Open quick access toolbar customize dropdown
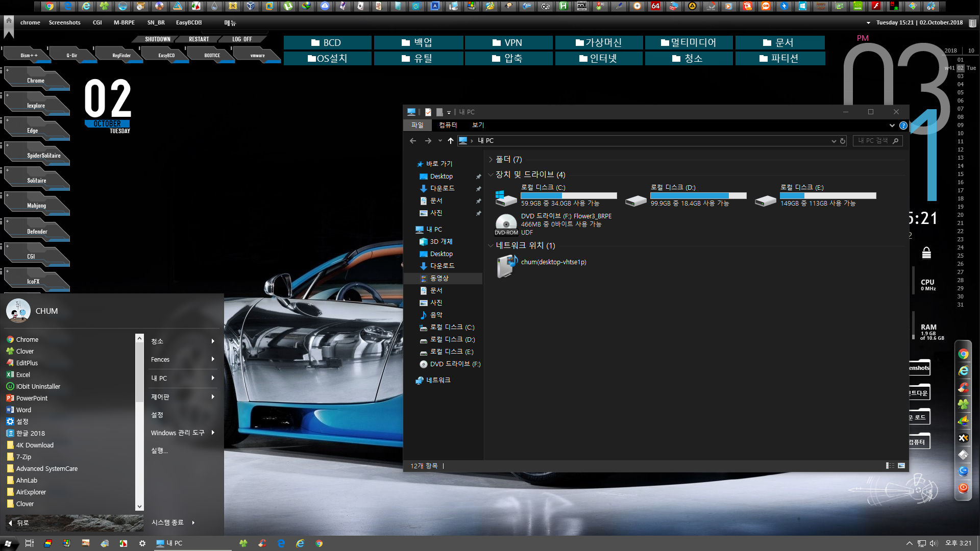Viewport: 980px width, 551px height. click(449, 112)
